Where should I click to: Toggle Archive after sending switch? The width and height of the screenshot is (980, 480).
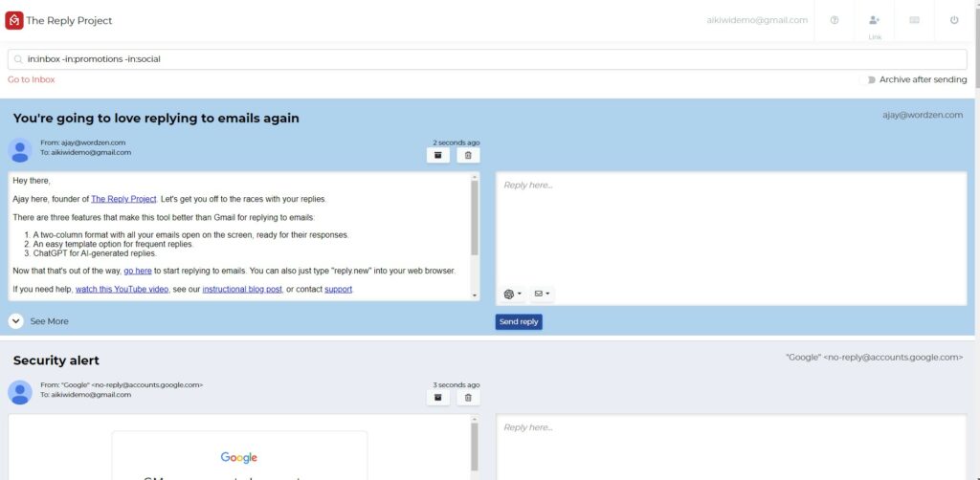pos(867,80)
